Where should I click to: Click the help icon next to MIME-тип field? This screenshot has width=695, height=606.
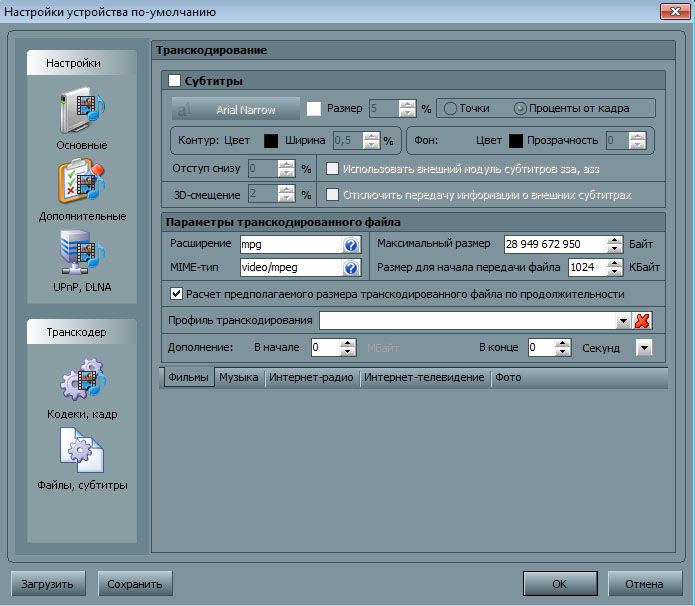coord(351,268)
